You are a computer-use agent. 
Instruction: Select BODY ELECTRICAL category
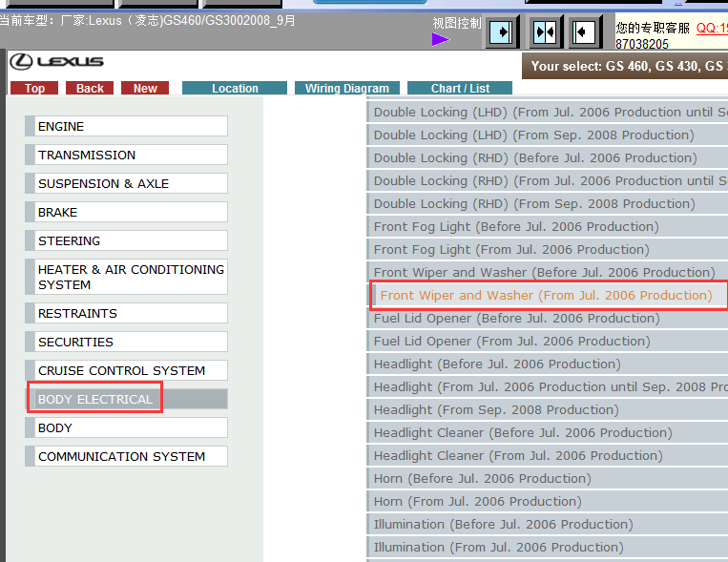click(x=126, y=399)
